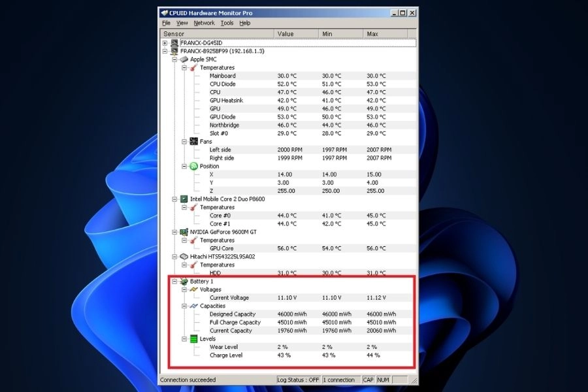
Task: Click the Apple SMC chip icon
Action: [x=184, y=59]
